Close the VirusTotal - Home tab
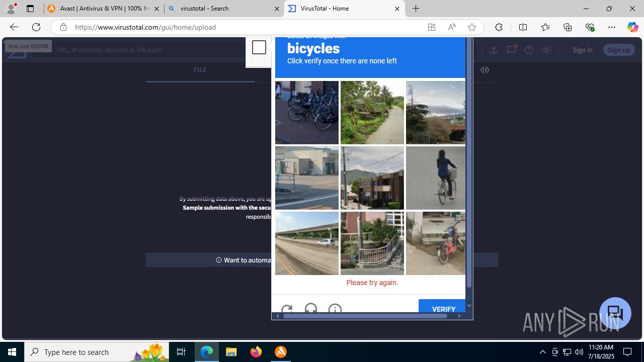 pos(397,9)
